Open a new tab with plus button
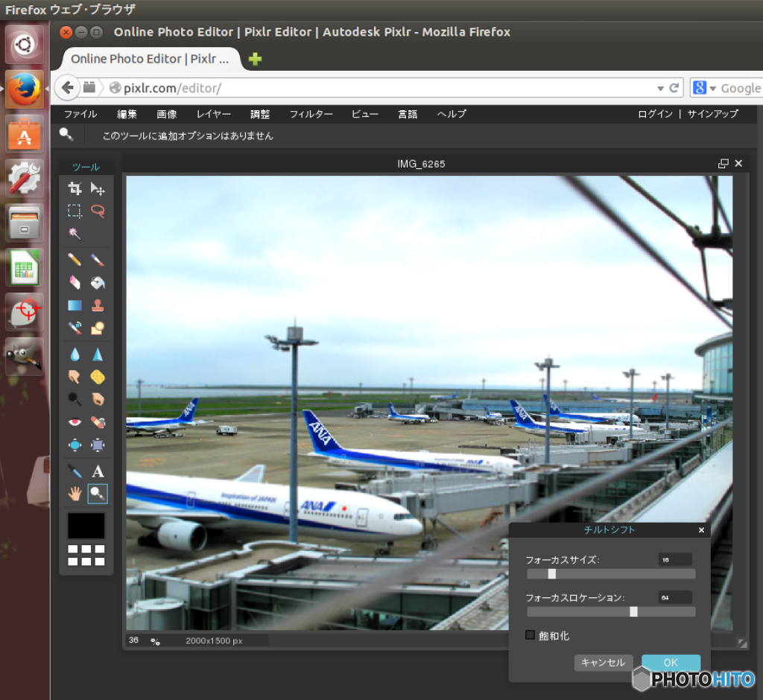 coord(255,59)
